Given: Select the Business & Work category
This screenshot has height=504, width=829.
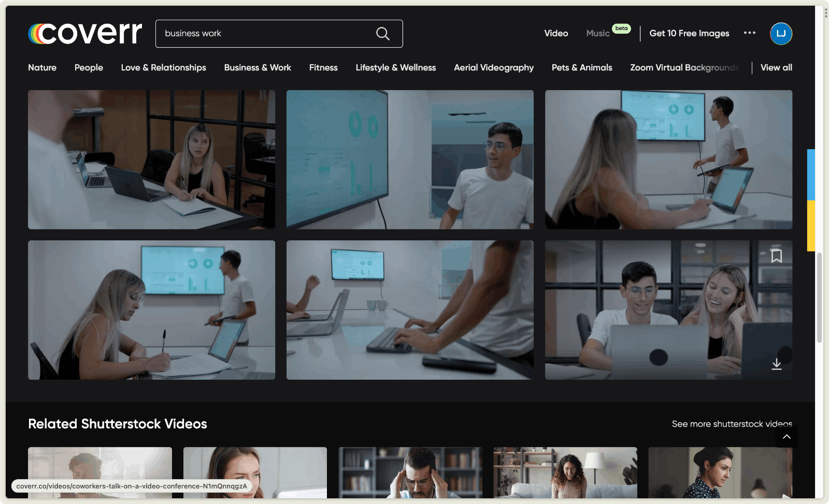Looking at the screenshot, I should pyautogui.click(x=258, y=68).
